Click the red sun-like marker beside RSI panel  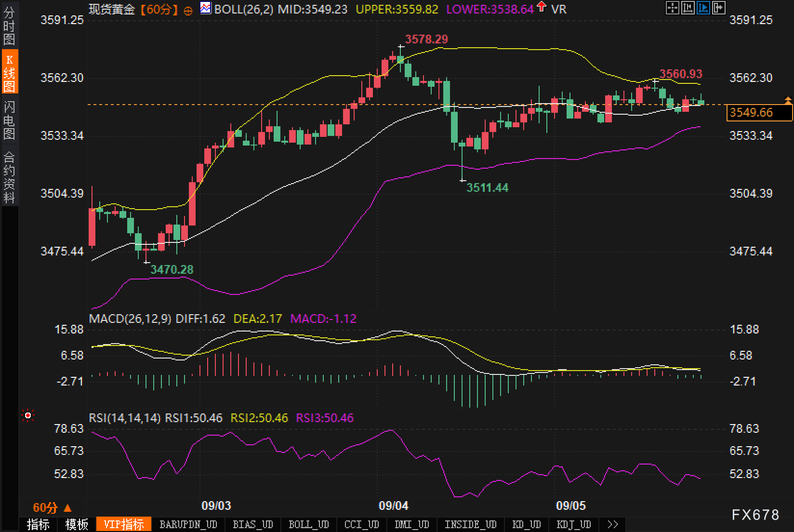[28, 415]
